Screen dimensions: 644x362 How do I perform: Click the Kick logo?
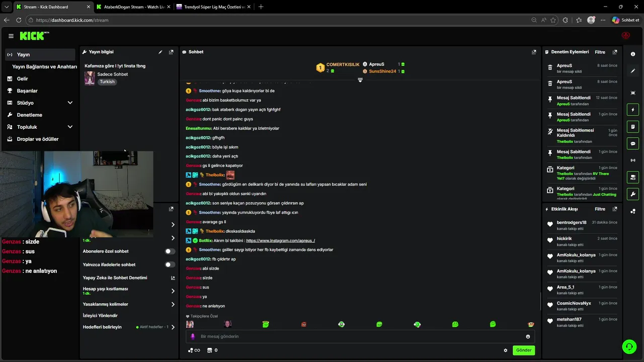click(x=34, y=36)
